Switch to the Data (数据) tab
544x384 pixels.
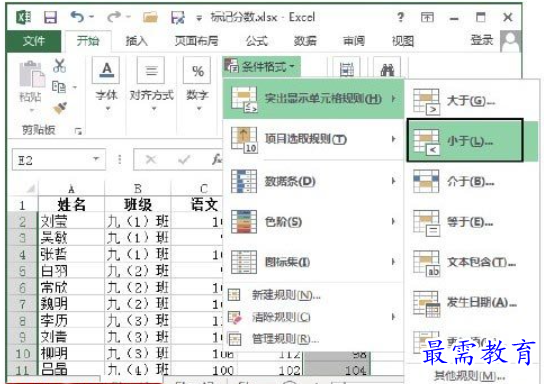(305, 41)
